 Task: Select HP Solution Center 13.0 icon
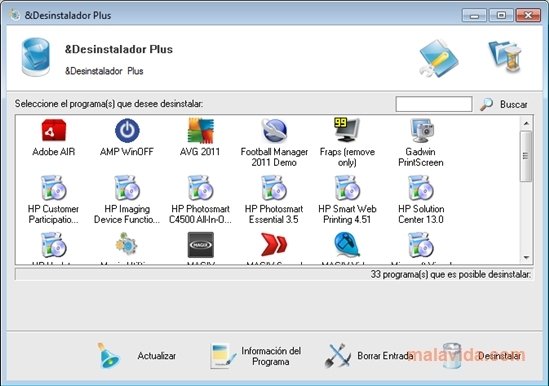(x=421, y=188)
